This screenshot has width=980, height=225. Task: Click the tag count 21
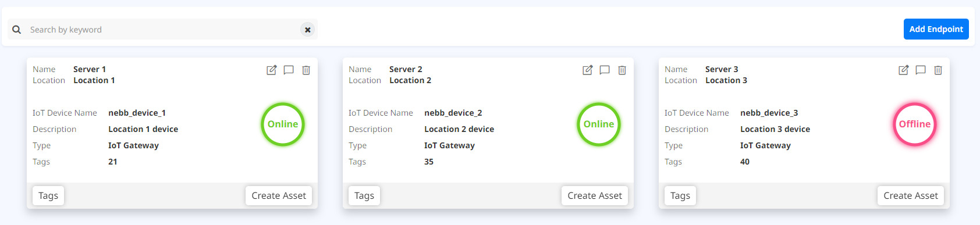[113, 162]
